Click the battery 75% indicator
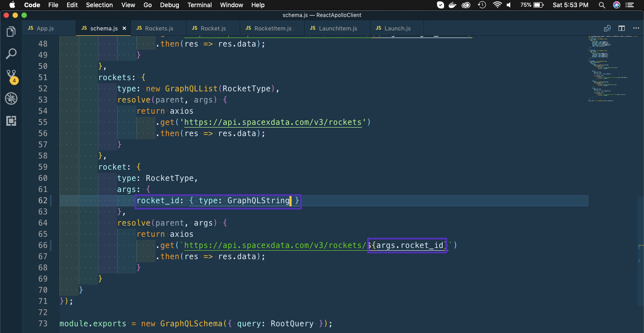This screenshot has width=644, height=333. pyautogui.click(x=532, y=5)
